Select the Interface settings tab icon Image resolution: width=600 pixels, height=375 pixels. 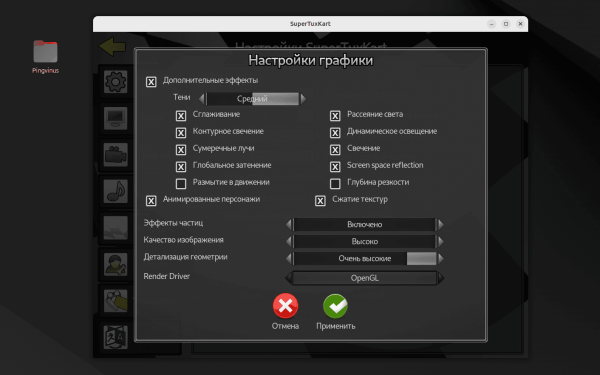tap(115, 228)
